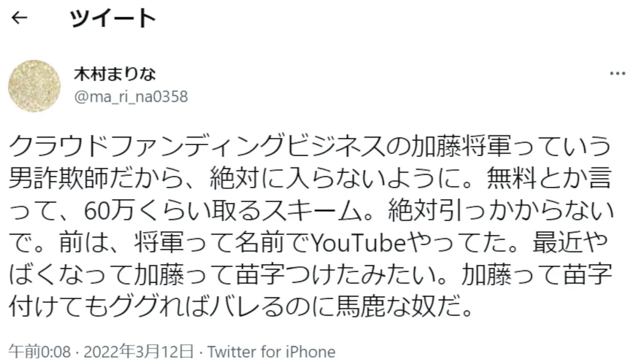Click the 午前0:08 timestamp
This screenshot has width=644, height=362.
40,352
